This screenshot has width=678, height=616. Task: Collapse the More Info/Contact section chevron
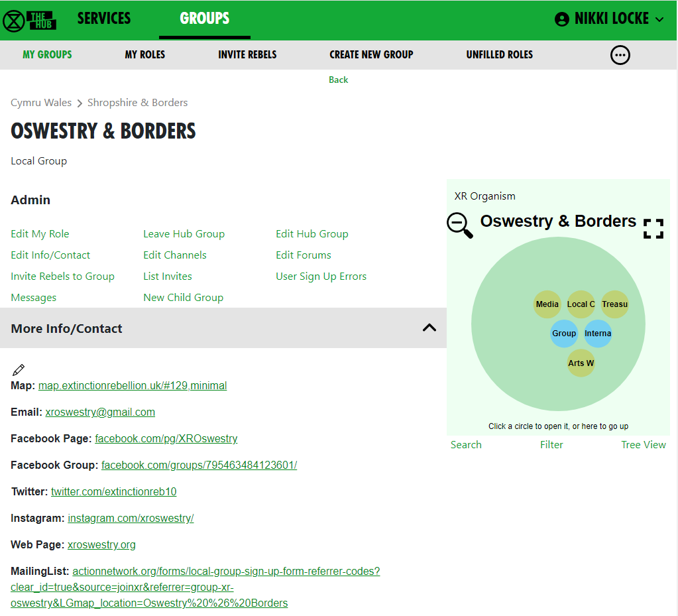click(429, 328)
